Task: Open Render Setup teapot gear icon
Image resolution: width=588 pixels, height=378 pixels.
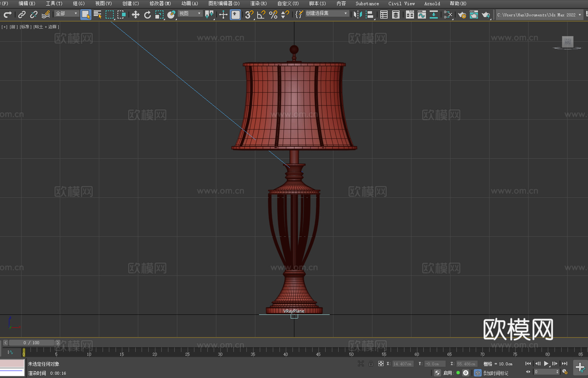Action: [x=462, y=14]
